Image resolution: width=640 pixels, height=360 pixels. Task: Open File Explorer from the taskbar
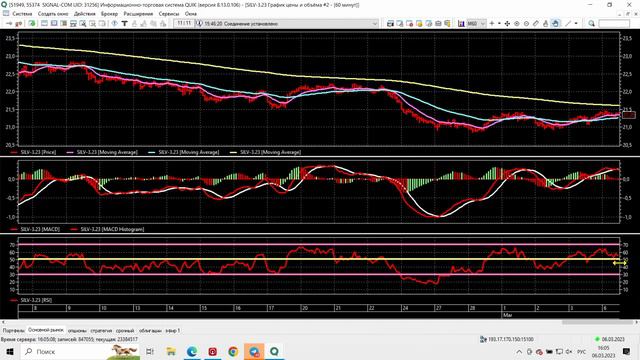tap(171, 351)
